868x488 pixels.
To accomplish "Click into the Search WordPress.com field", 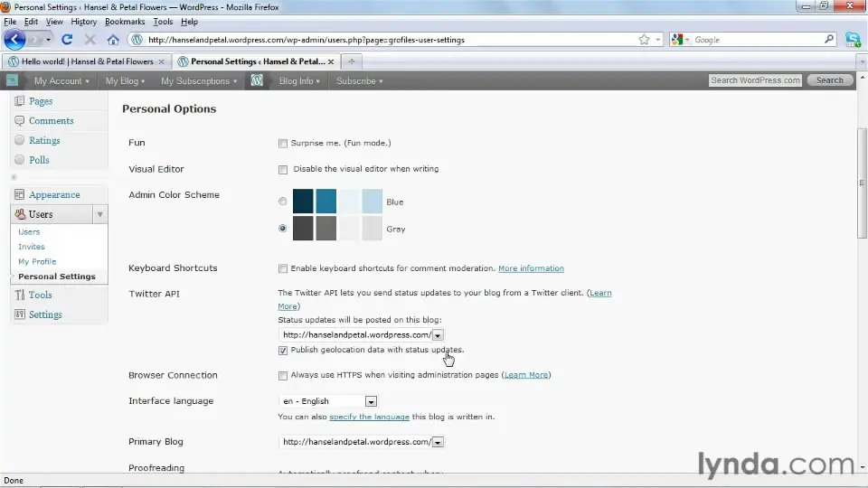I will point(755,80).
